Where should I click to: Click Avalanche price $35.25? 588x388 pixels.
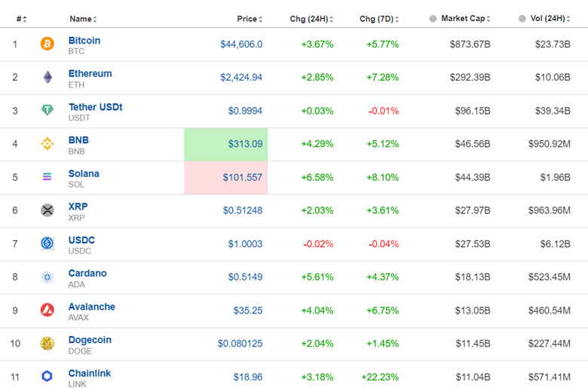click(248, 310)
